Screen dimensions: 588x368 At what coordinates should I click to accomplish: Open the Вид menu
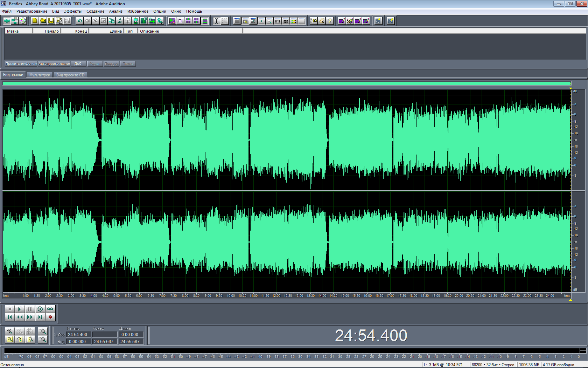click(x=56, y=11)
